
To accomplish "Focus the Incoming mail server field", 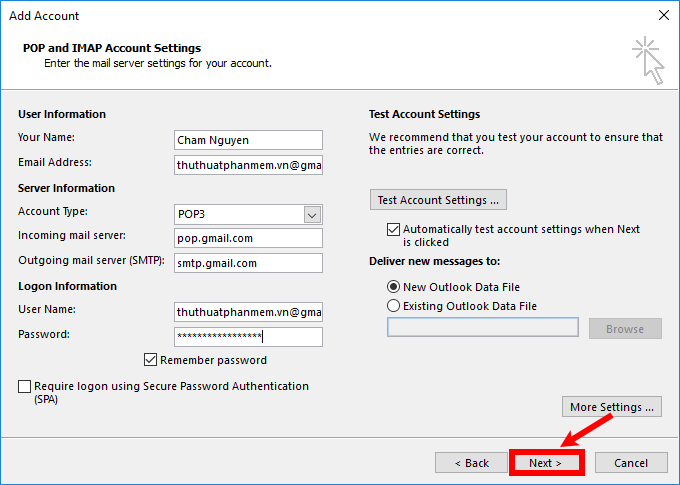I will pyautogui.click(x=248, y=238).
